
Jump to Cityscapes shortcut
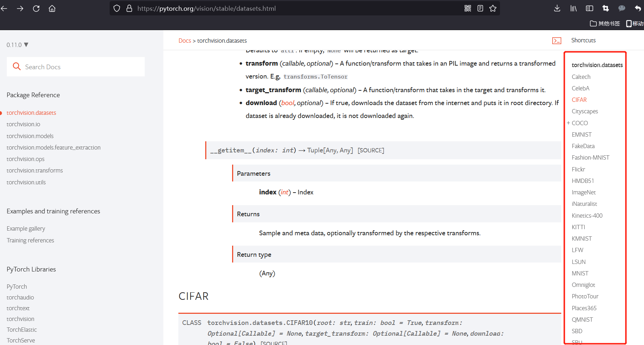(x=585, y=111)
